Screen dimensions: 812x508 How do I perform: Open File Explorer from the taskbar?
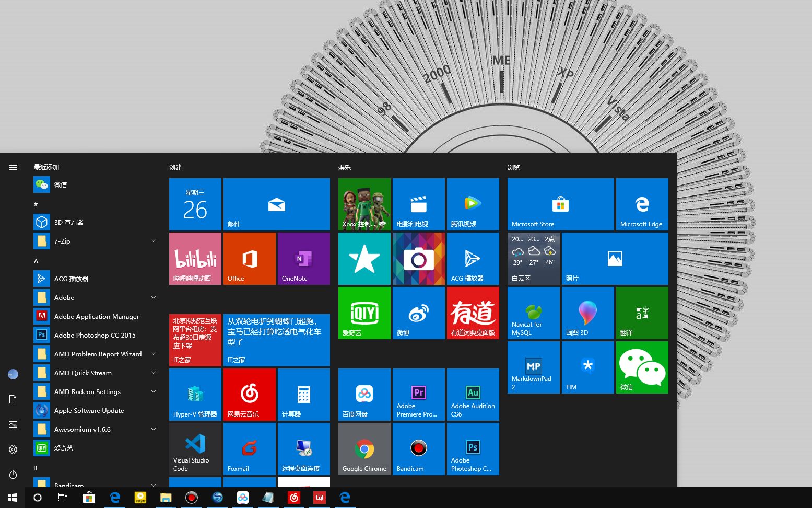click(166, 498)
